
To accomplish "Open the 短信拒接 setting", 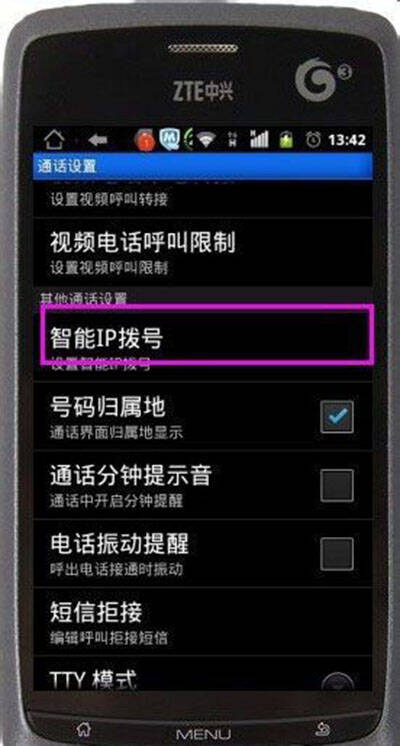I will [x=202, y=621].
